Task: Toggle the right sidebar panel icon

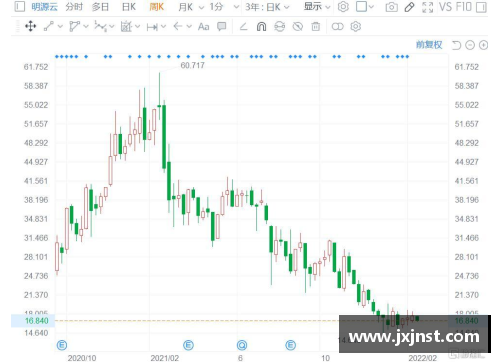Action: (481, 7)
